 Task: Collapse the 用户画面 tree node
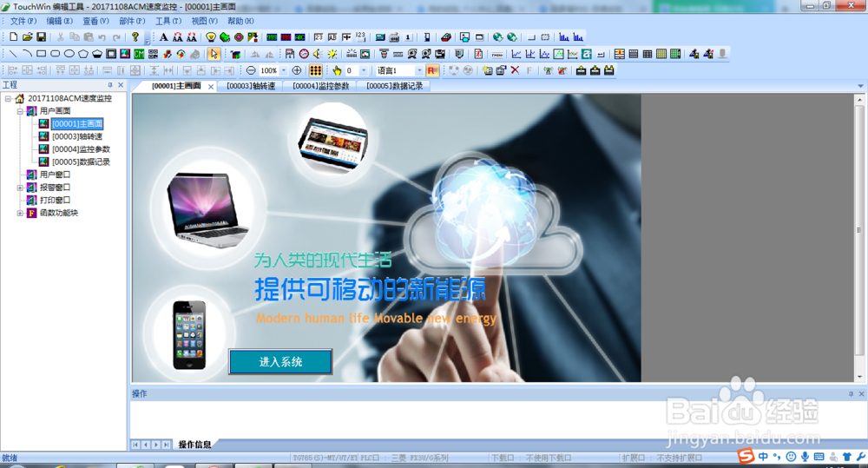[20, 111]
